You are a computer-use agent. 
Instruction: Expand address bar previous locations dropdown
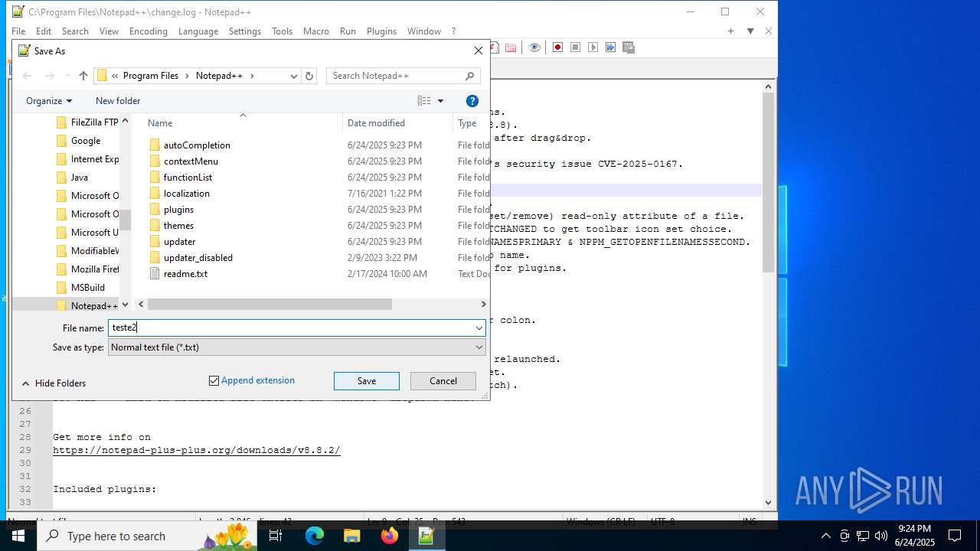click(293, 76)
